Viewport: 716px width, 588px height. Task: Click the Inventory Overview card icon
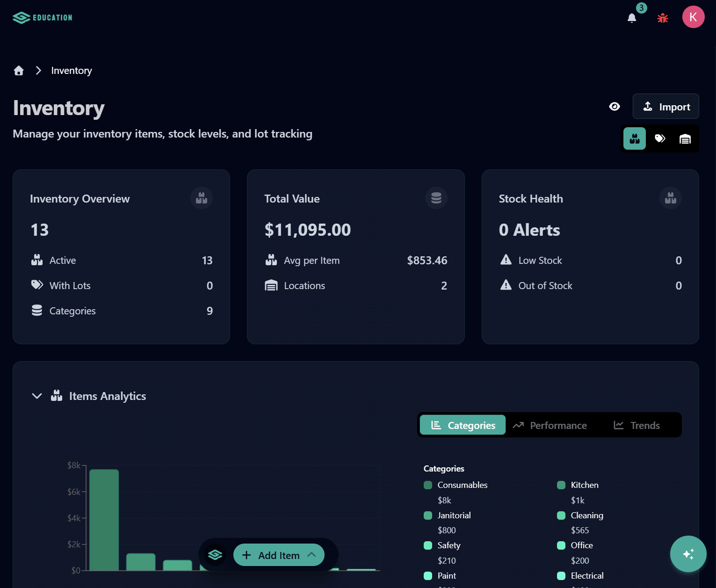click(x=202, y=198)
